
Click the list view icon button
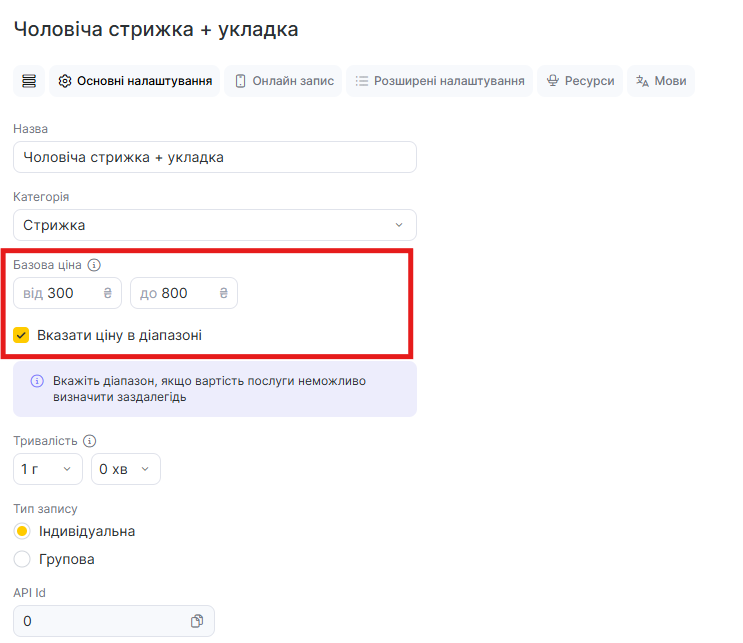[28, 81]
